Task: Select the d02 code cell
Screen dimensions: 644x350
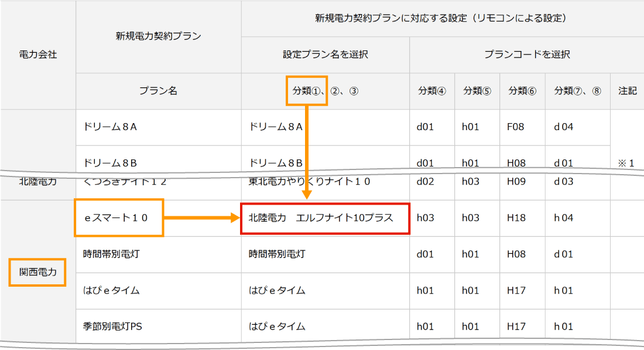Action: 425,181
